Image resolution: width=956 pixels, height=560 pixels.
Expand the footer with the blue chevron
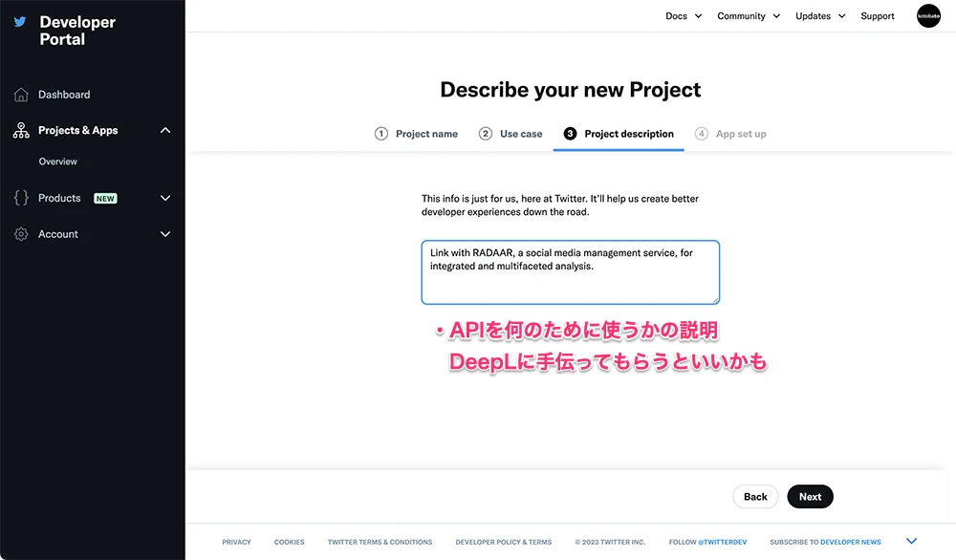point(911,542)
